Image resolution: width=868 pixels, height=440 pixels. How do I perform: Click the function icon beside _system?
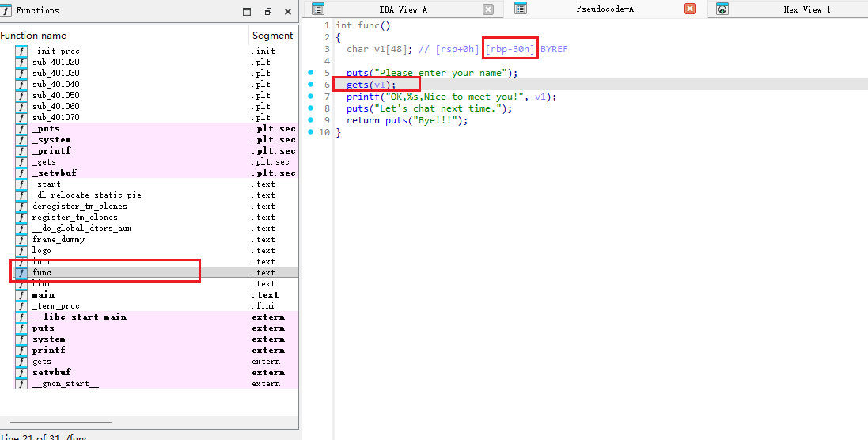click(x=21, y=140)
